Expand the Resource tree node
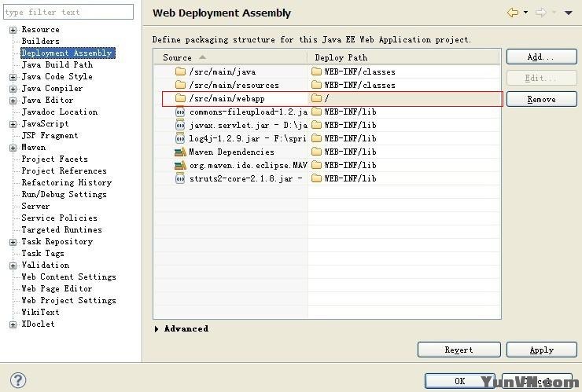Image resolution: width=582 pixels, height=392 pixels. tap(13, 30)
